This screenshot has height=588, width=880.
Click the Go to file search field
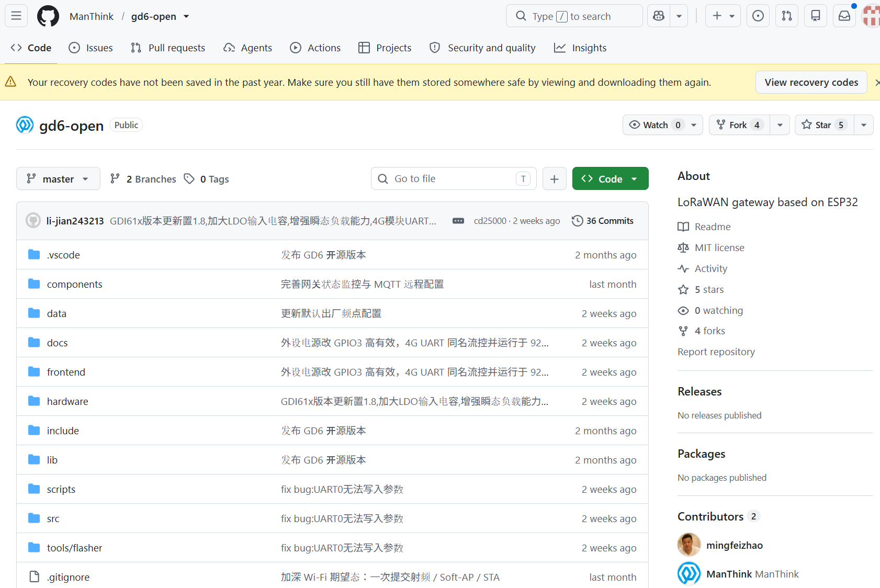454,179
